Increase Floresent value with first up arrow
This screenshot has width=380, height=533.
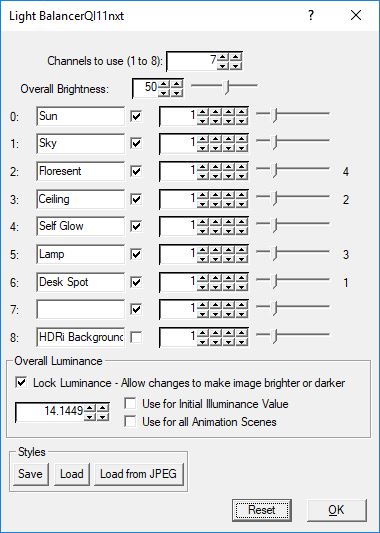(x=203, y=167)
